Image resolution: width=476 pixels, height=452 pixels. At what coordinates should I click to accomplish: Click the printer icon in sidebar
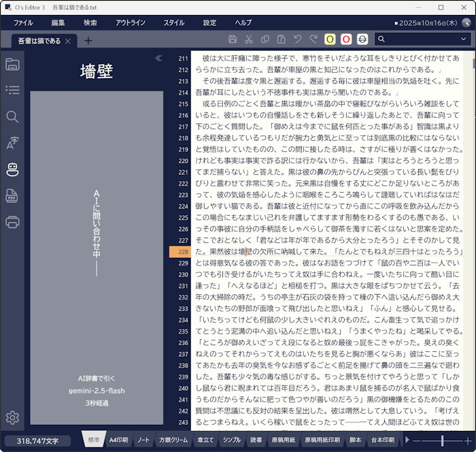(12, 222)
